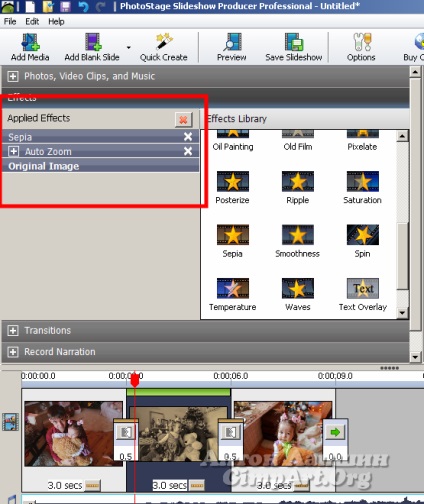Open the Options tools icon
424x504 pixels.
tap(362, 42)
